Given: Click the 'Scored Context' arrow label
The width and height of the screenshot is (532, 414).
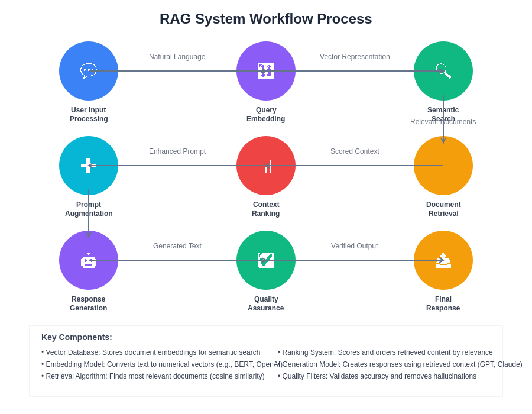Looking at the screenshot, I should point(355,151).
